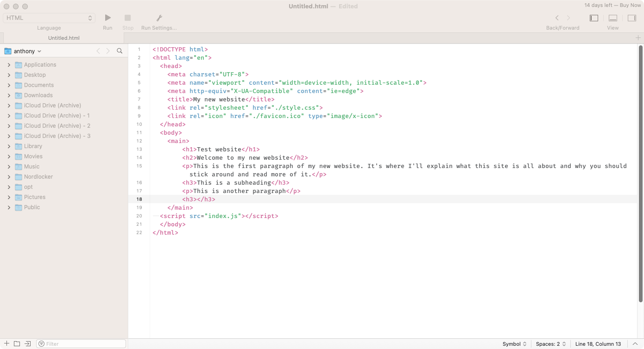Focus the Filter input field

point(81,344)
